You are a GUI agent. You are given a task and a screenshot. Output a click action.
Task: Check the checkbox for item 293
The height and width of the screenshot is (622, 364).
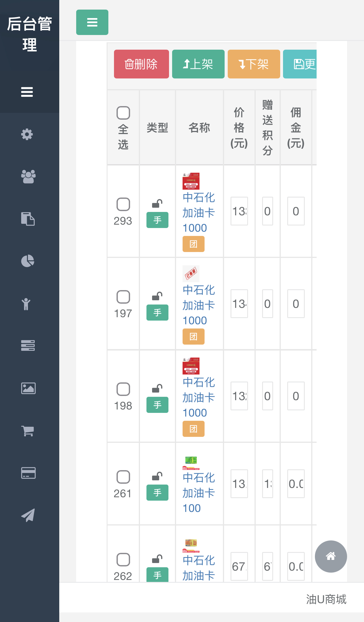123,205
